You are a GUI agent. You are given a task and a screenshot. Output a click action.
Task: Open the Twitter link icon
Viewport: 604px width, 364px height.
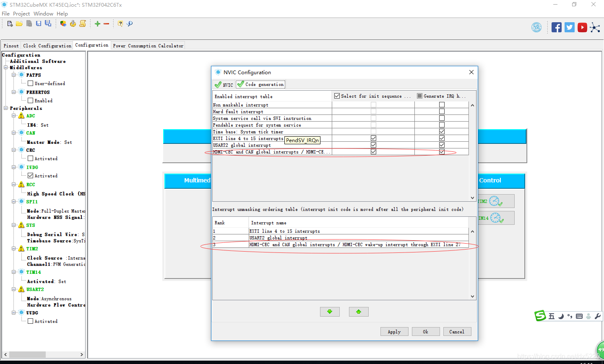(x=569, y=27)
